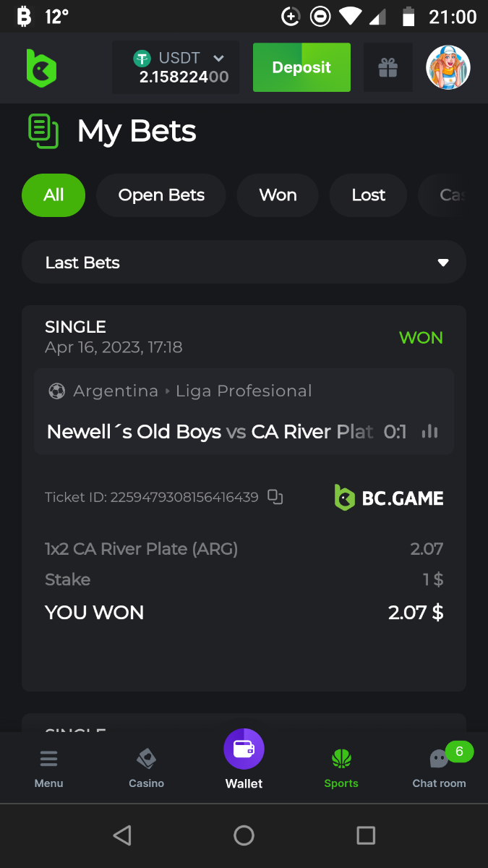
Task: Open the Wallet icon in the bottom bar
Action: point(244,749)
